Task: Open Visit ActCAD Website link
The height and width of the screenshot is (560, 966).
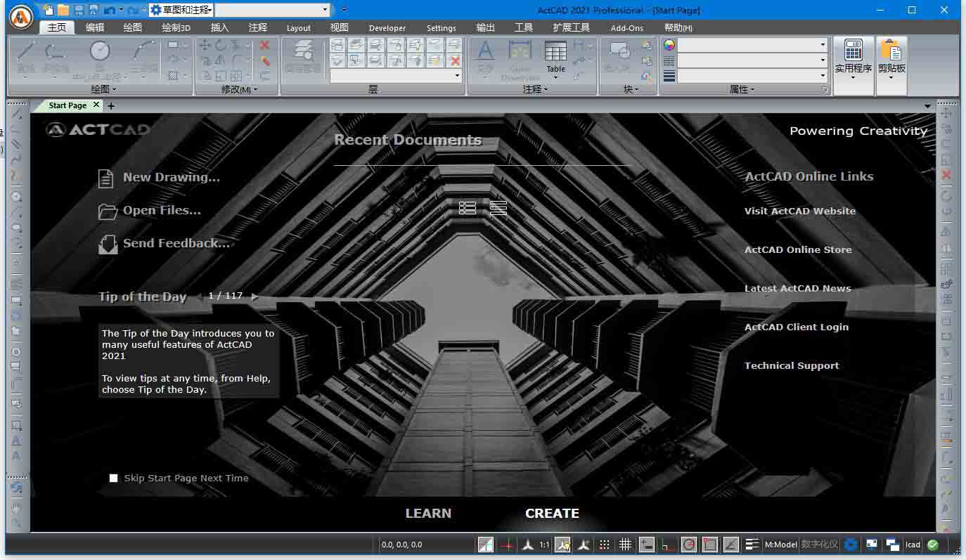Action: pyautogui.click(x=800, y=211)
